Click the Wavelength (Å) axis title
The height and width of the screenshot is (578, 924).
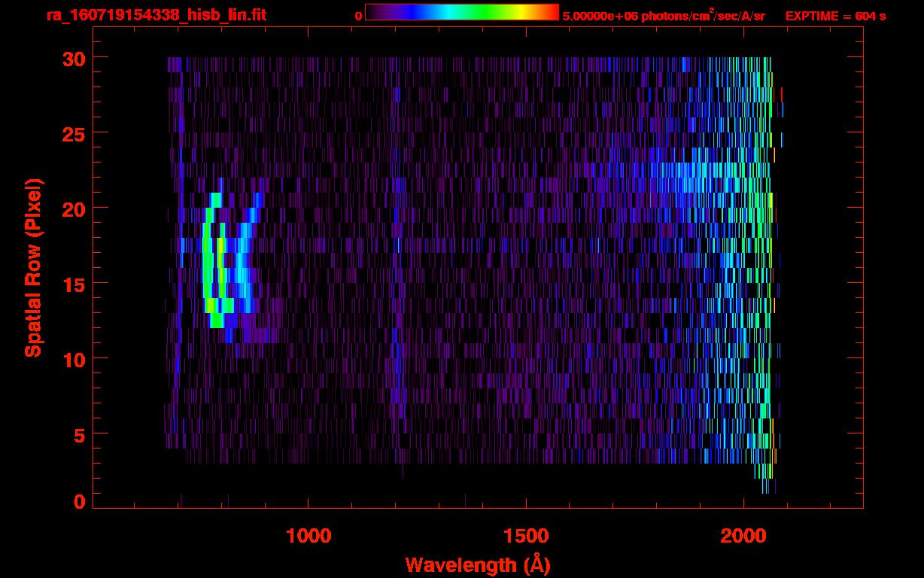point(478,564)
